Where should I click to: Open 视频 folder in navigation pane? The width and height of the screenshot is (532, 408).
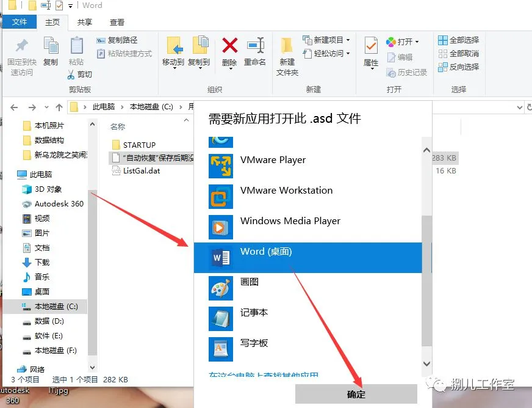(x=36, y=219)
